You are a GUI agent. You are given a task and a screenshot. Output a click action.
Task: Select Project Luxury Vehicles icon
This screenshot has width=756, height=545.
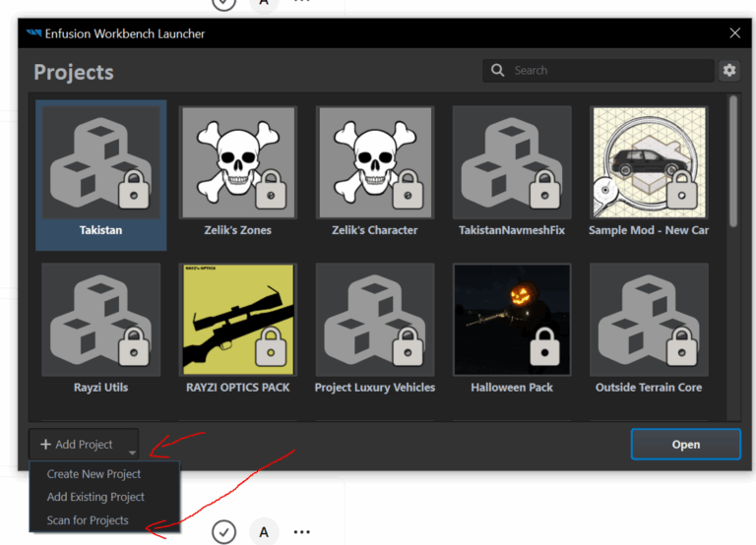tap(374, 320)
